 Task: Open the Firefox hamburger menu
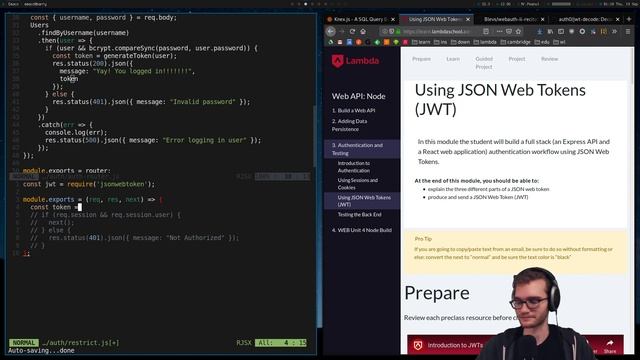[628, 31]
